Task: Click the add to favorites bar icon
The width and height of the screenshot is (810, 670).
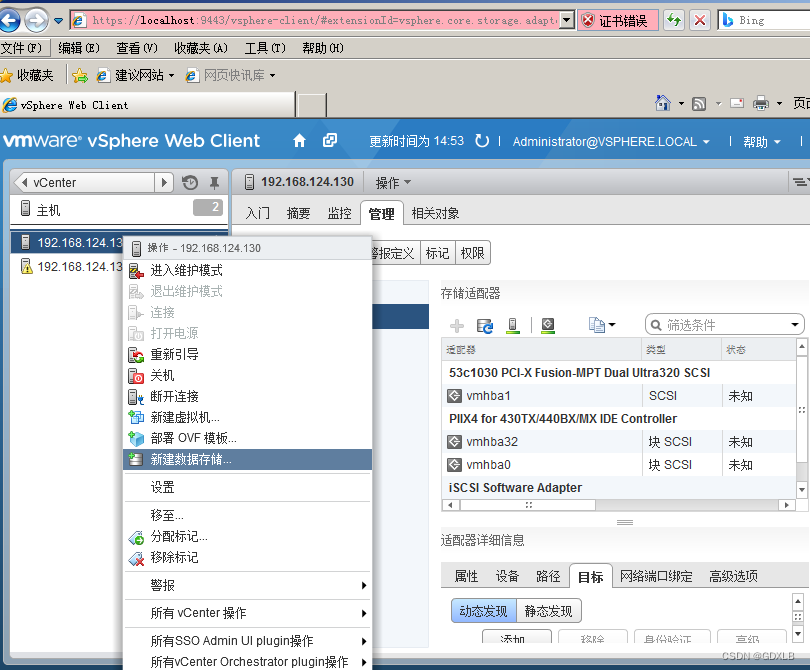Action: point(80,75)
